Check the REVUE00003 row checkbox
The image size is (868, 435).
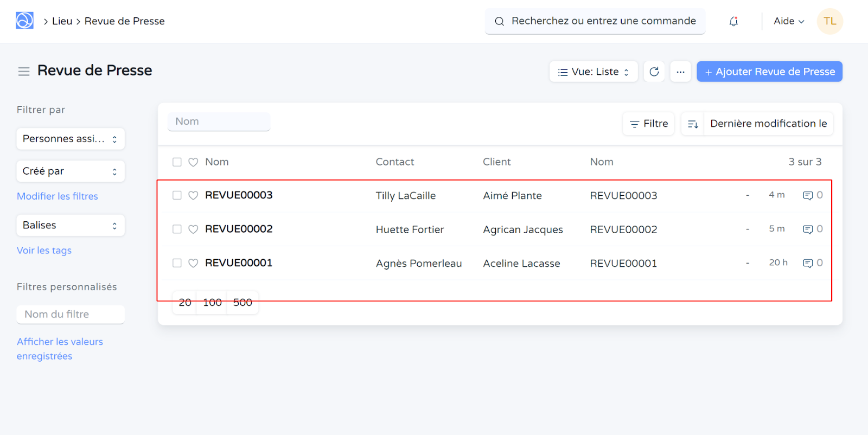point(177,195)
